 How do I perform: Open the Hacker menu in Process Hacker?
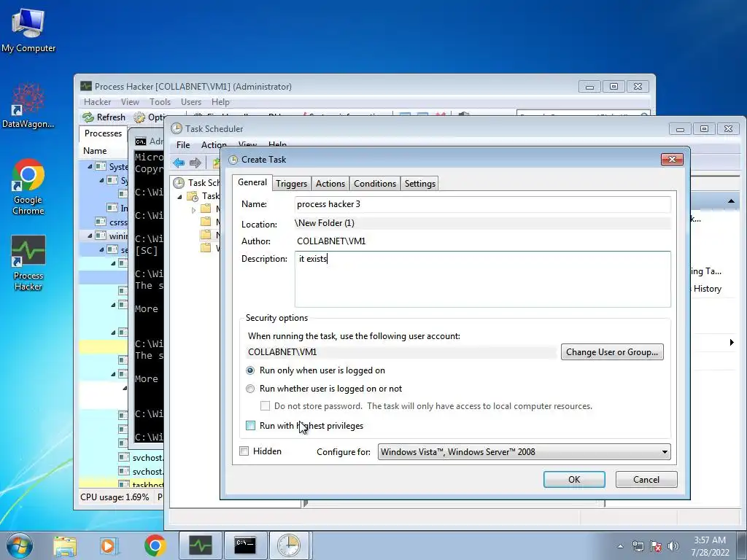click(97, 102)
